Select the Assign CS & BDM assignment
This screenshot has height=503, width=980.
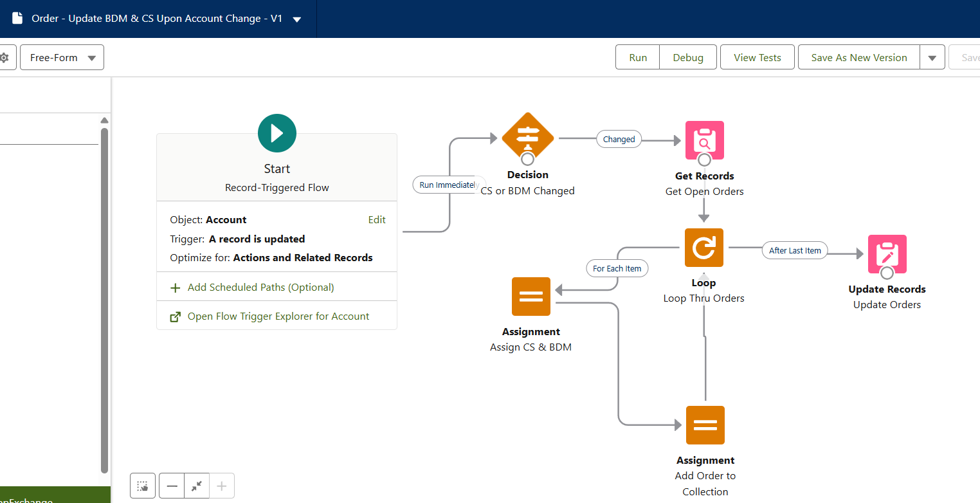coord(531,297)
